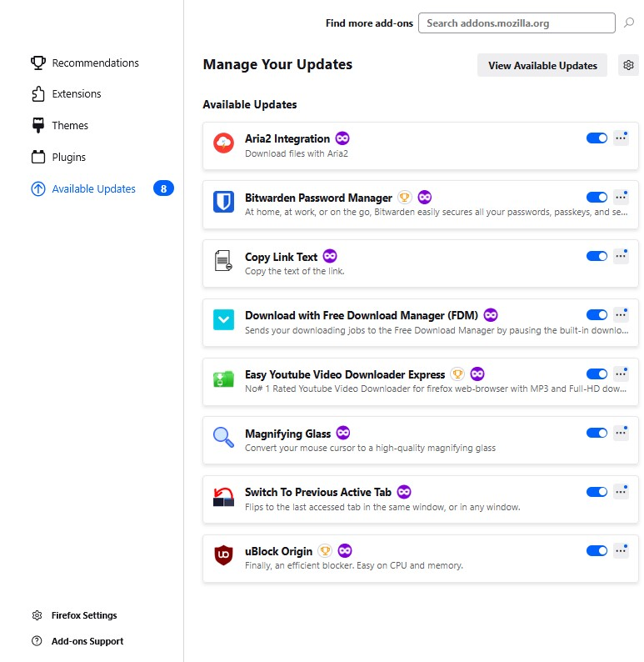
Task: Click the search magnifier icon for add-ons
Action: 629,23
